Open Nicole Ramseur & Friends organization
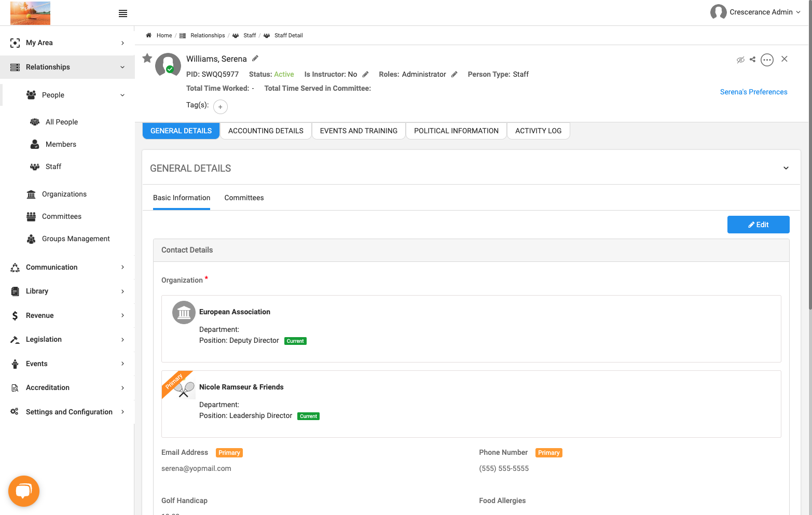812x515 pixels. coord(241,387)
